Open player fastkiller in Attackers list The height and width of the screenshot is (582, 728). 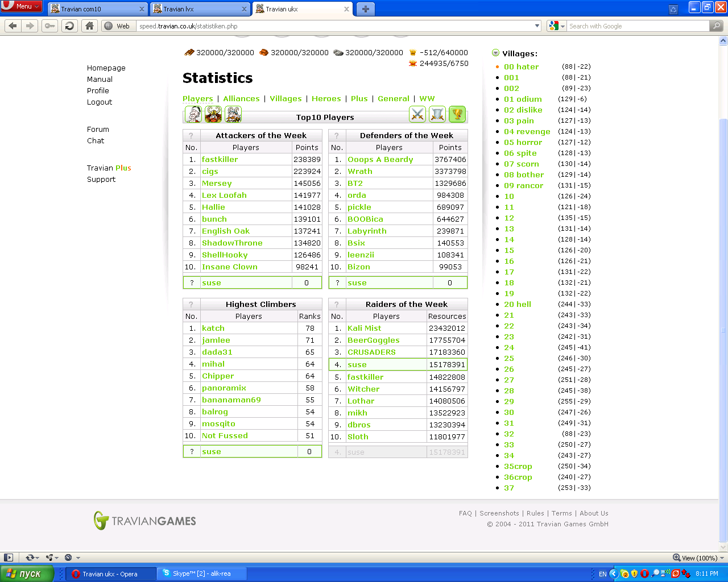point(220,159)
